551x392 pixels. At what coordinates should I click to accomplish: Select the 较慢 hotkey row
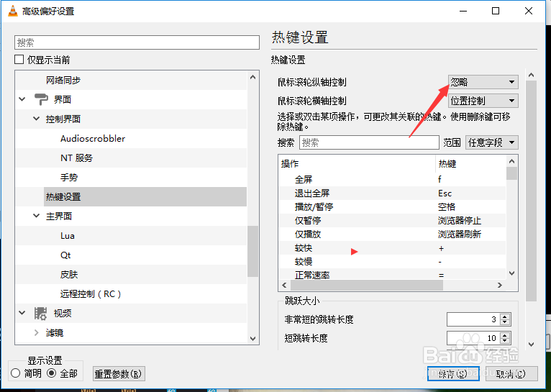[392, 262]
